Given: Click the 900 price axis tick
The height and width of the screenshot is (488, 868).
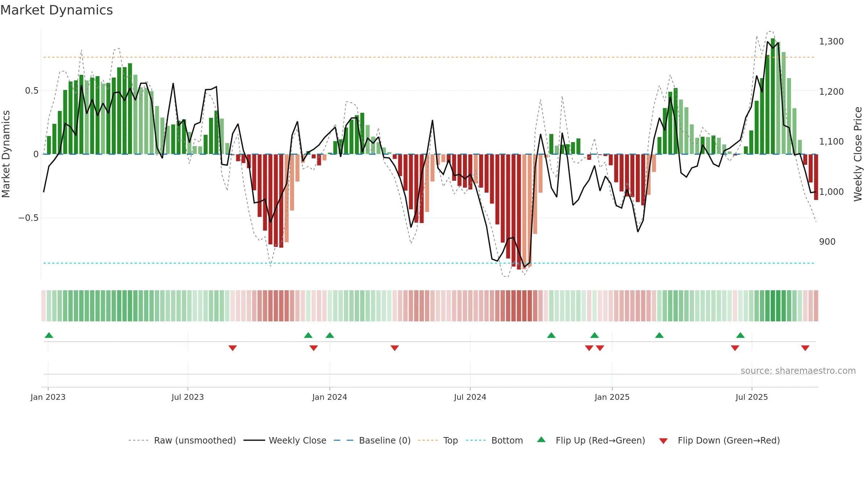Looking at the screenshot, I should coord(827,242).
